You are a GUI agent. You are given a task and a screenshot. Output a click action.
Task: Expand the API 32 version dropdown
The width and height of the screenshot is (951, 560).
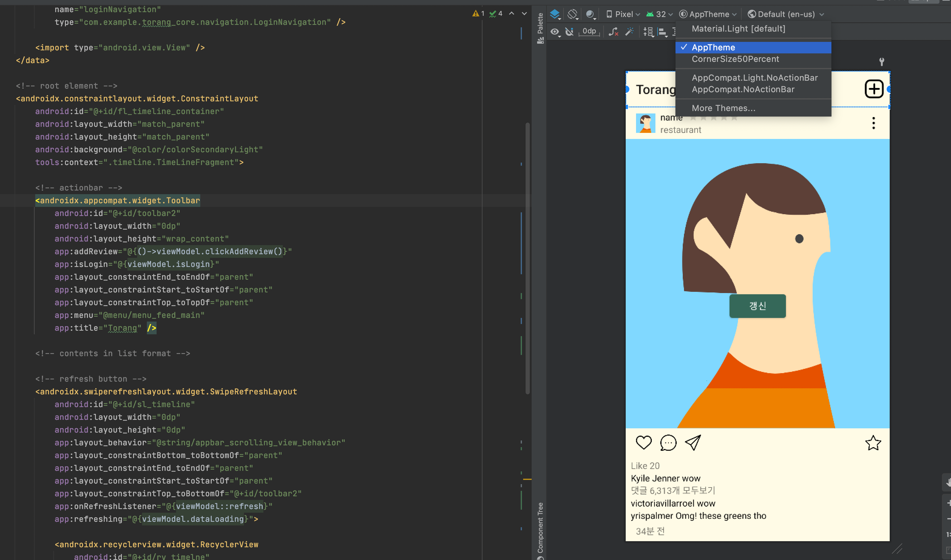pos(660,14)
